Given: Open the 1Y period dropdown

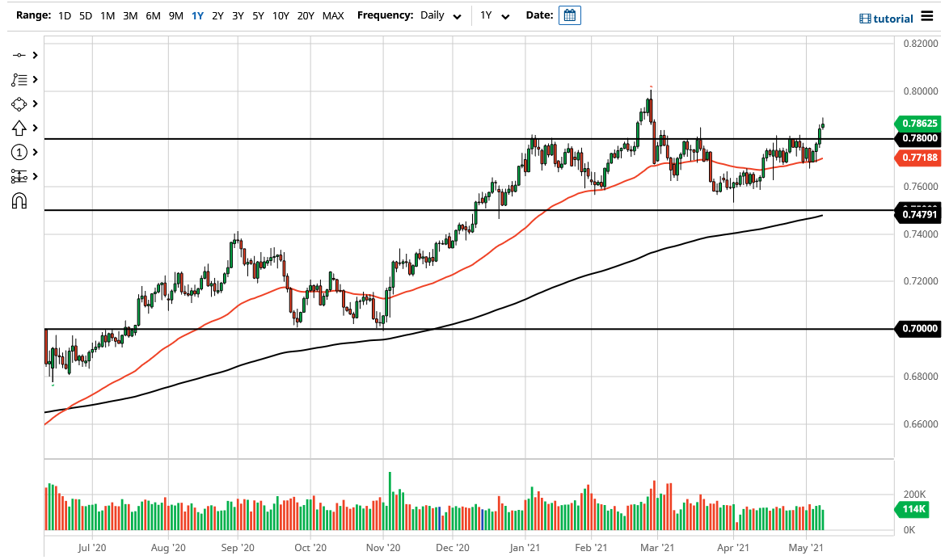Looking at the screenshot, I should 495,15.
